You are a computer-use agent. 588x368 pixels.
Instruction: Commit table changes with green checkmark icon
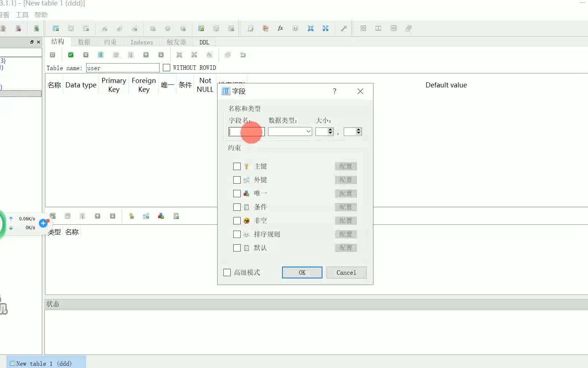coord(71,55)
